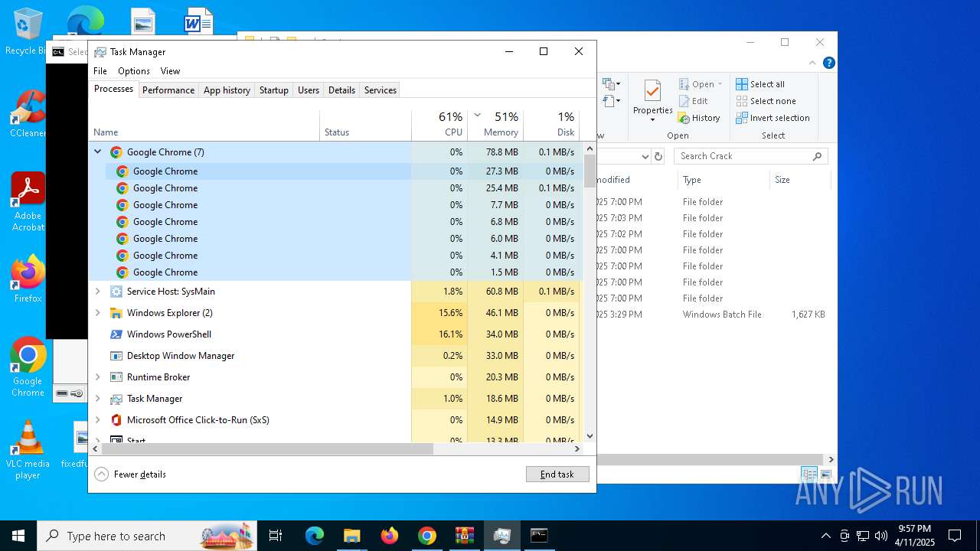Click the Task Manager vertical scrollbar thumb
980x551 pixels.
click(590, 171)
